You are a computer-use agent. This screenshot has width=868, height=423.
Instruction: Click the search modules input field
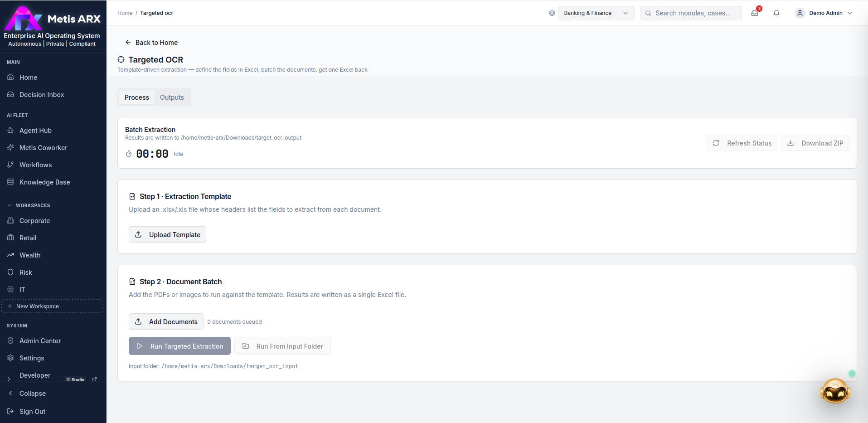point(691,13)
